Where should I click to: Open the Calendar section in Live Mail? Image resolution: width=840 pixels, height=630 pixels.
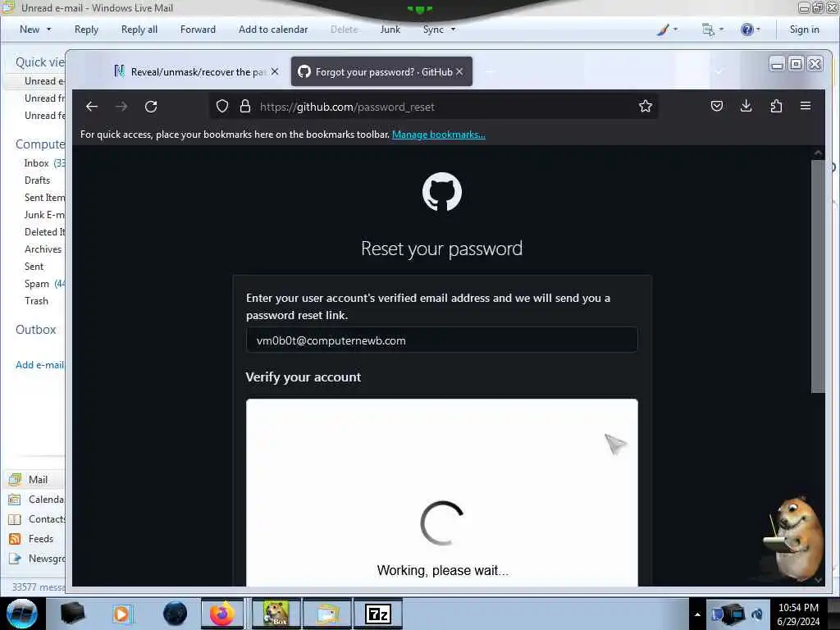point(34,500)
